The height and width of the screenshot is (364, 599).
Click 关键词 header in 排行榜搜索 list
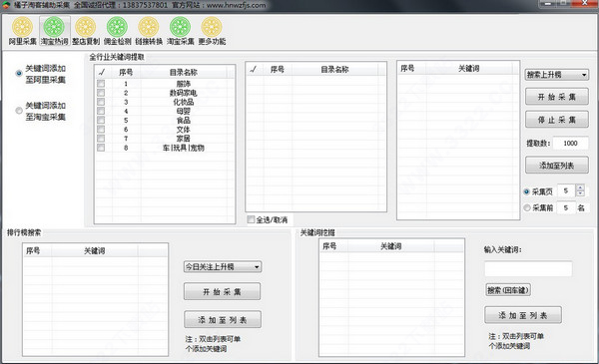(95, 250)
